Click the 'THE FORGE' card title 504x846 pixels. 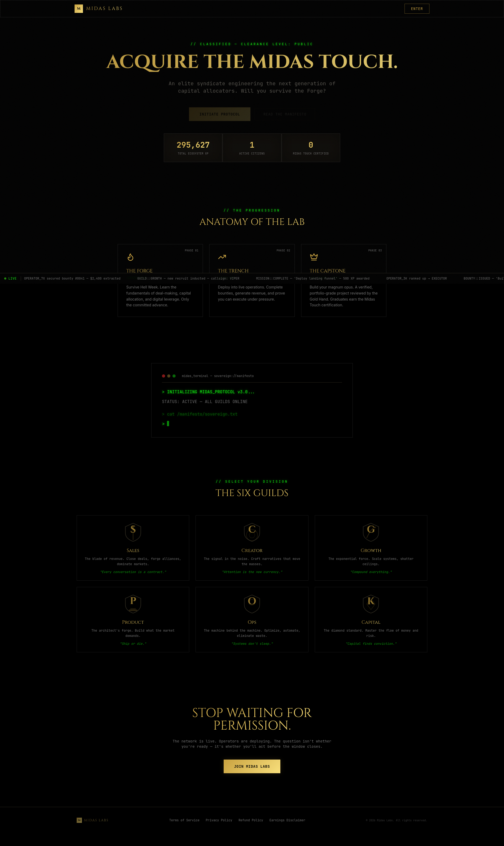[x=139, y=271]
